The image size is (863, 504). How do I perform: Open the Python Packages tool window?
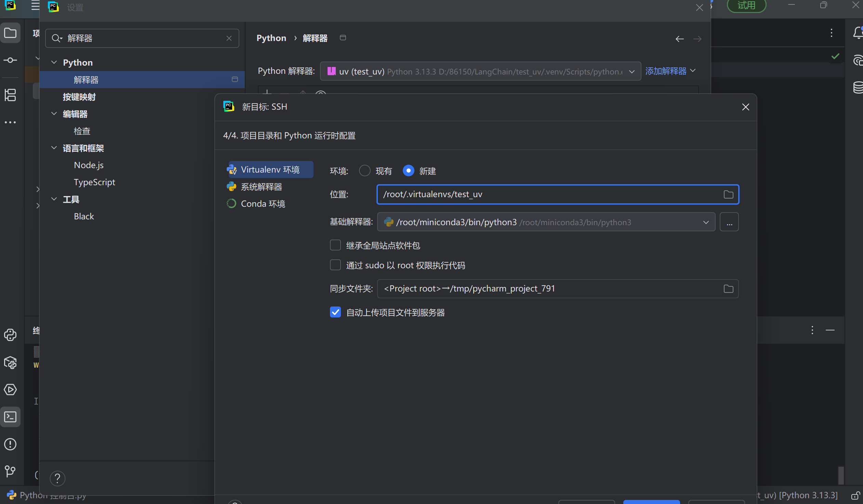pyautogui.click(x=10, y=363)
